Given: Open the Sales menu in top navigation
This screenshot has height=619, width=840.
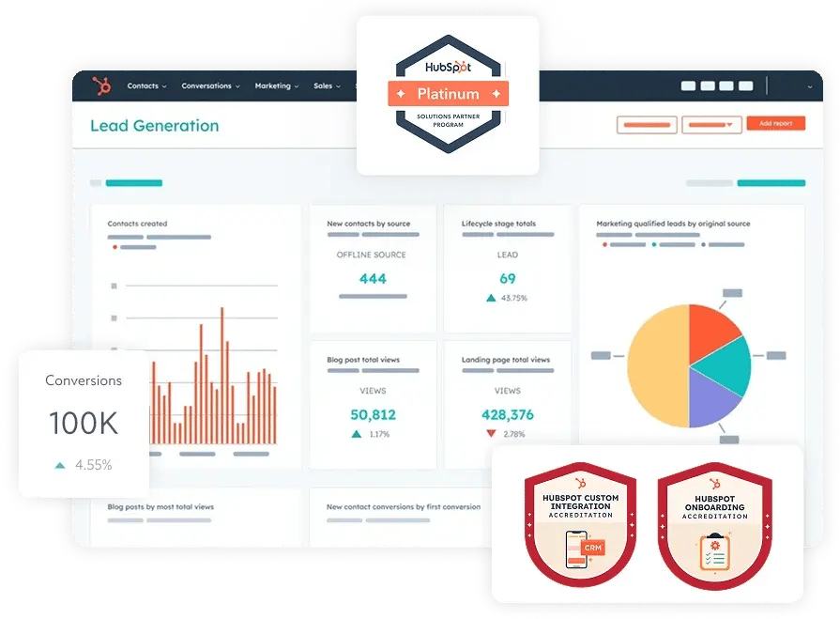Looking at the screenshot, I should [327, 86].
